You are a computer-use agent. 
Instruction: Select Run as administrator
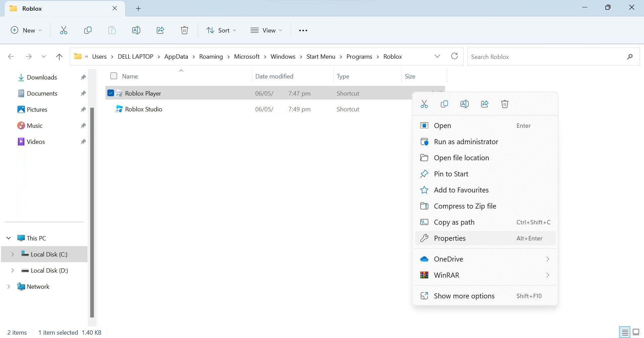(485, 142)
